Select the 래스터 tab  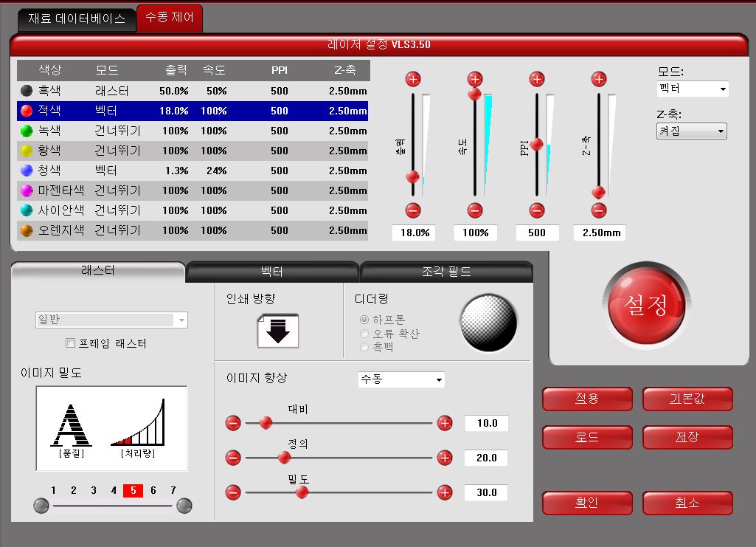pos(98,271)
